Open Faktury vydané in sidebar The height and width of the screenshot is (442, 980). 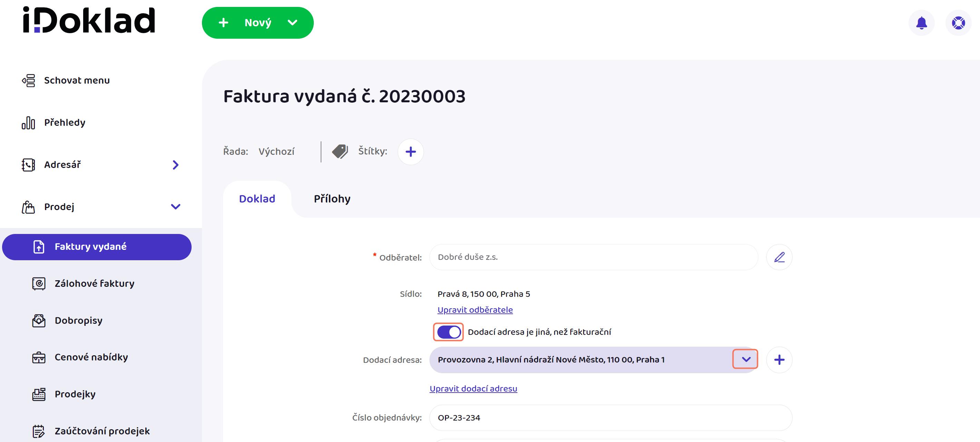[x=97, y=247]
